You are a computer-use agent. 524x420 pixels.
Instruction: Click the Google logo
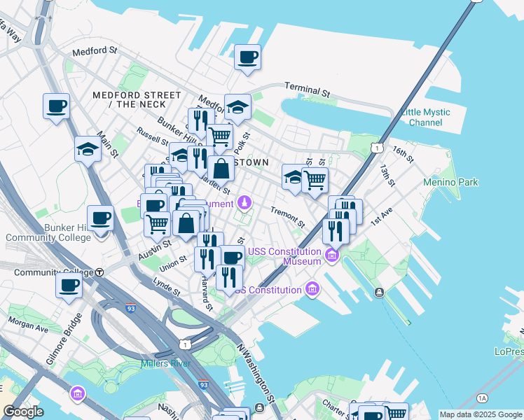pos(23,412)
